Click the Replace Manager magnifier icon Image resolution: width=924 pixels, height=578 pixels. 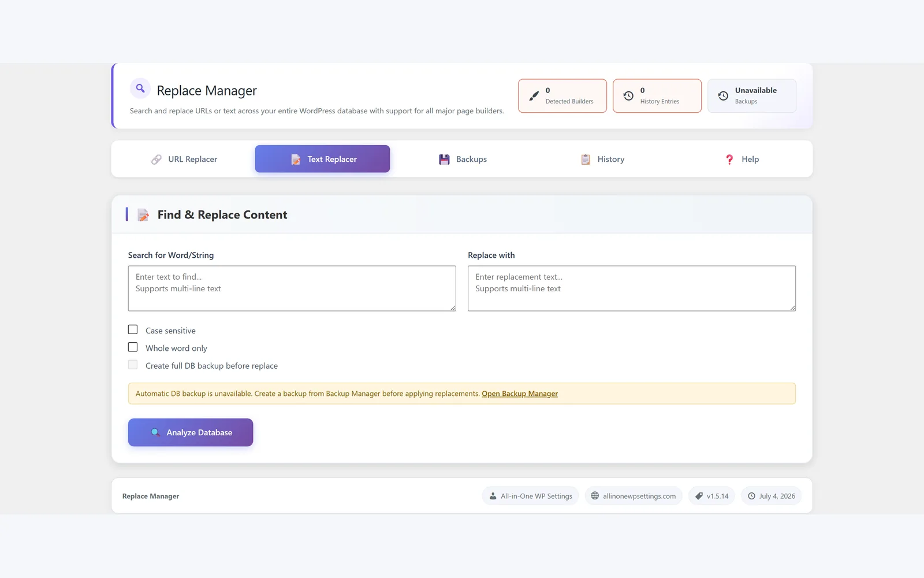(x=140, y=88)
